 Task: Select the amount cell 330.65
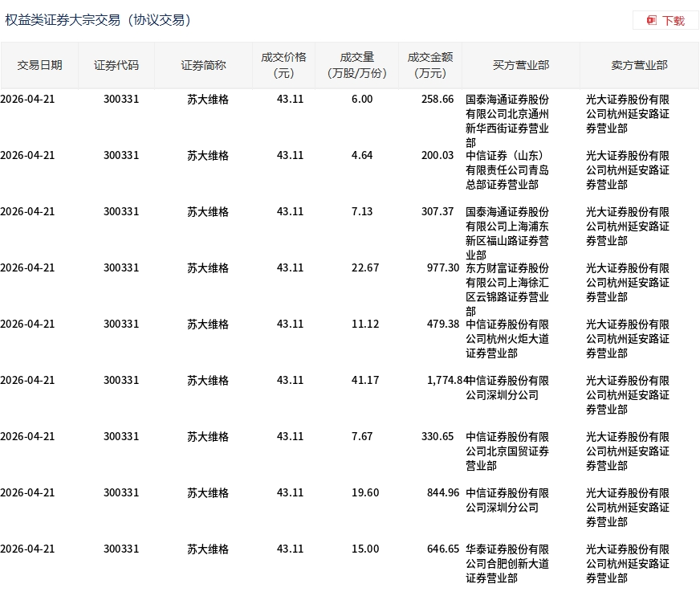[x=437, y=437]
